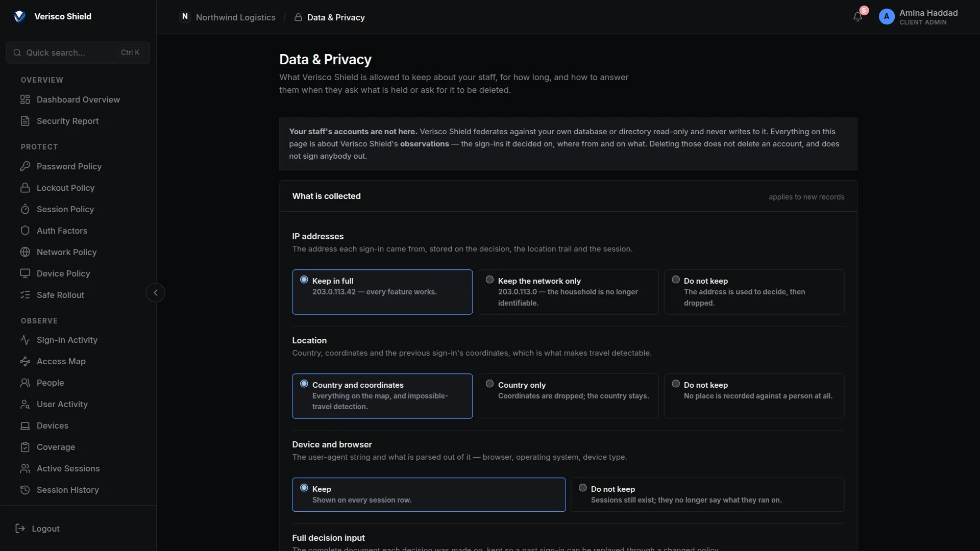980x551 pixels.
Task: Open the notifications bell
Action: [858, 17]
